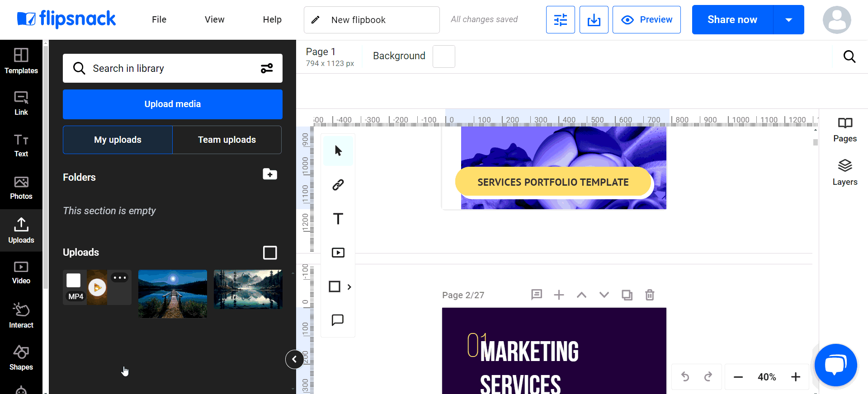The width and height of the screenshot is (868, 394).
Task: Click the download flipbook icon
Action: point(594,20)
